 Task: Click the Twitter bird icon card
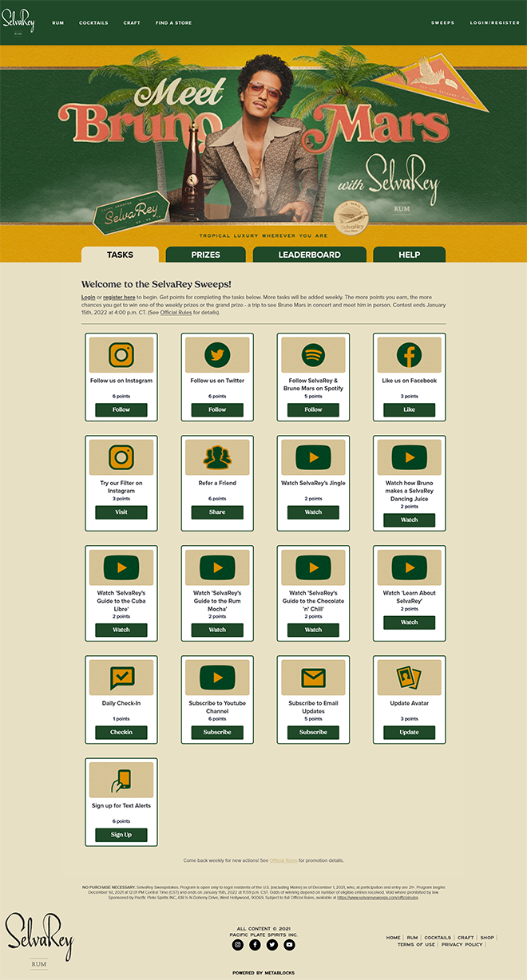217,355
